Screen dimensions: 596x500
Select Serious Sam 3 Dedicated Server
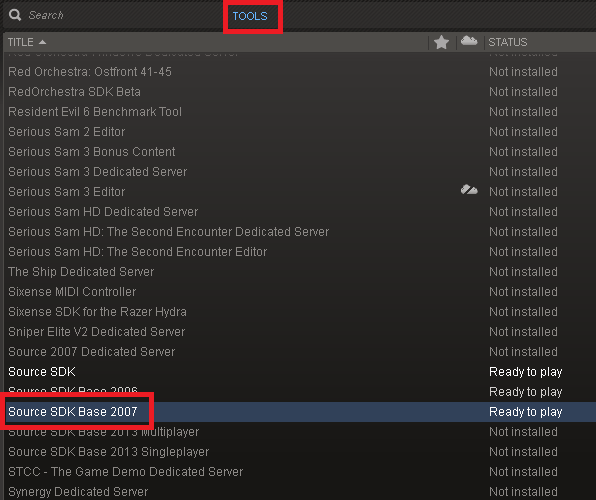point(98,171)
